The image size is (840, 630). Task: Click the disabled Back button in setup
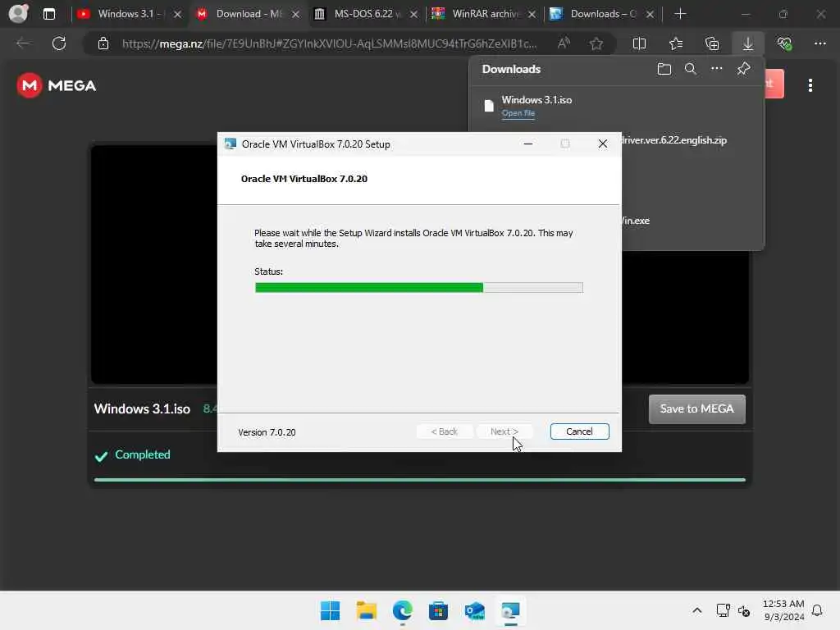click(x=444, y=431)
